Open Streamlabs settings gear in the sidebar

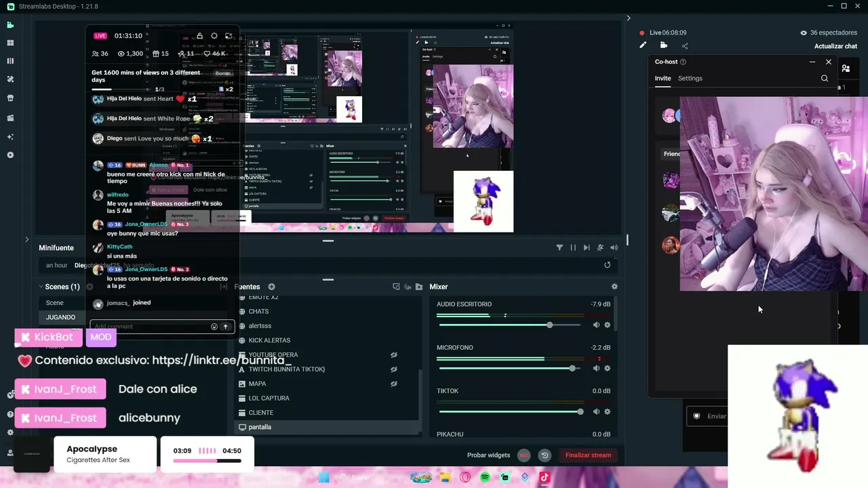point(10,432)
